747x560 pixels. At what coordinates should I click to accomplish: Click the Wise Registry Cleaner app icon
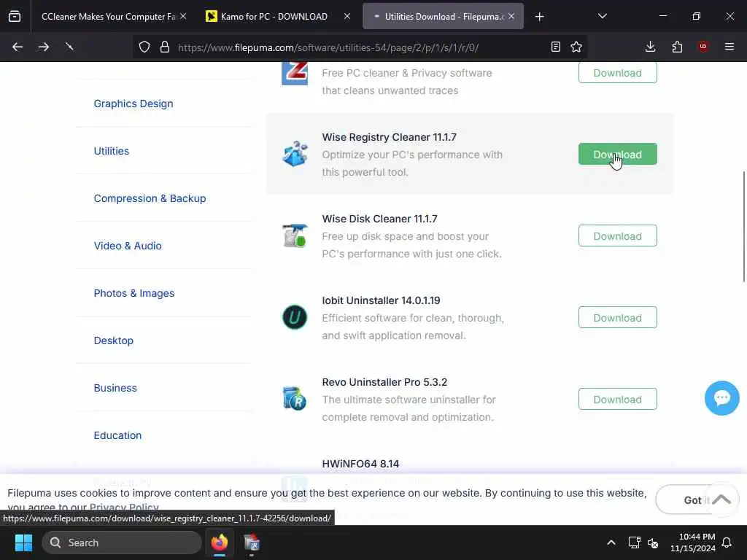point(295,154)
